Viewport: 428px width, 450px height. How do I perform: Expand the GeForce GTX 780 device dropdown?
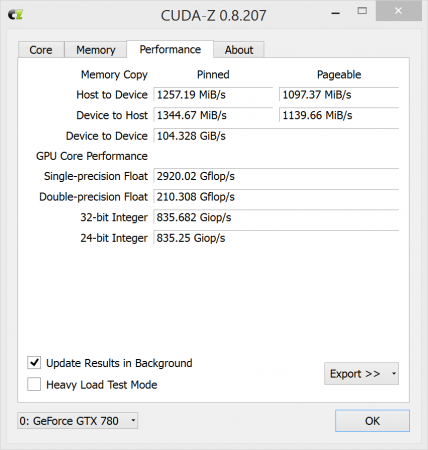78,421
